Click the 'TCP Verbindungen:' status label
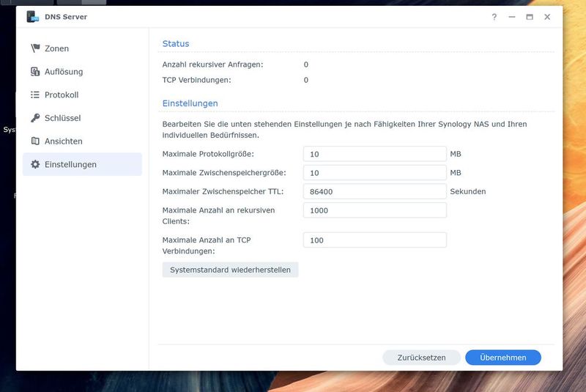This screenshot has width=586, height=392. coord(196,80)
